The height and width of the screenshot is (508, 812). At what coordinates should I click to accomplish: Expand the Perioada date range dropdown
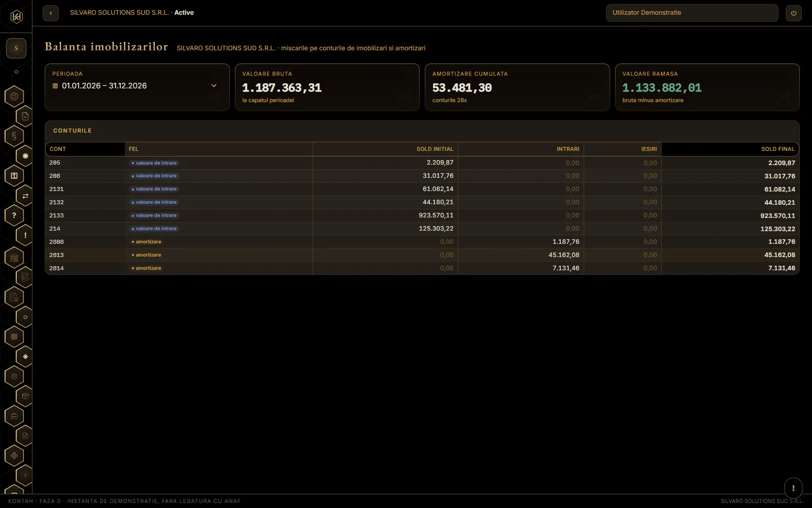pyautogui.click(x=137, y=86)
